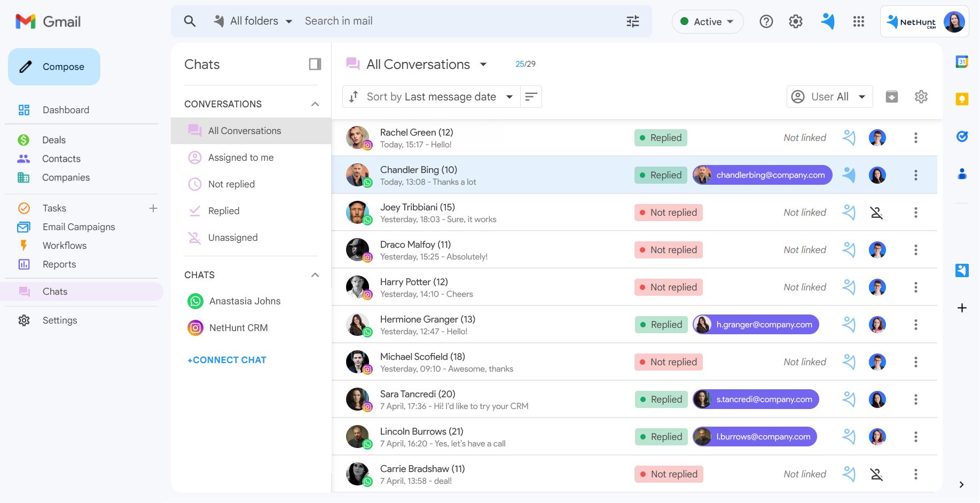Open Gmail search filter options icon
The height and width of the screenshot is (503, 980).
tap(632, 21)
